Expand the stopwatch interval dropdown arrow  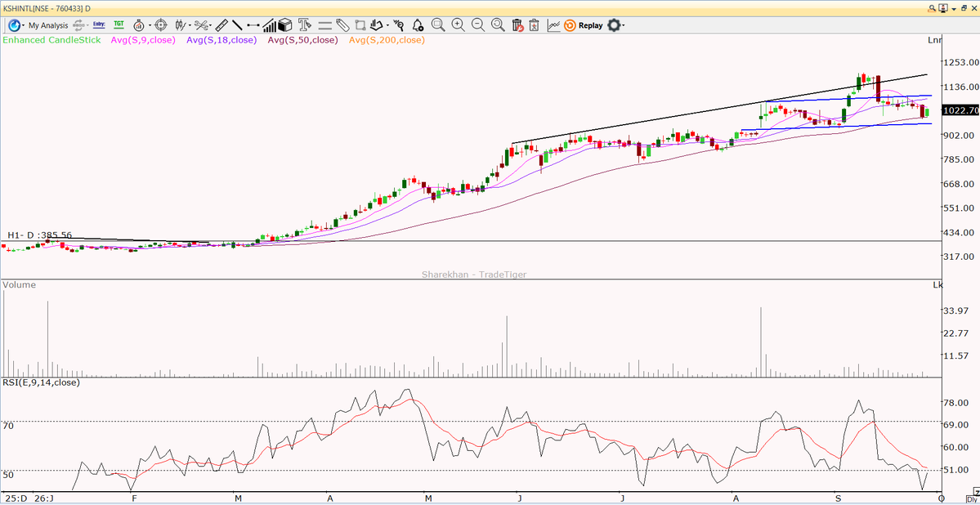(x=150, y=25)
